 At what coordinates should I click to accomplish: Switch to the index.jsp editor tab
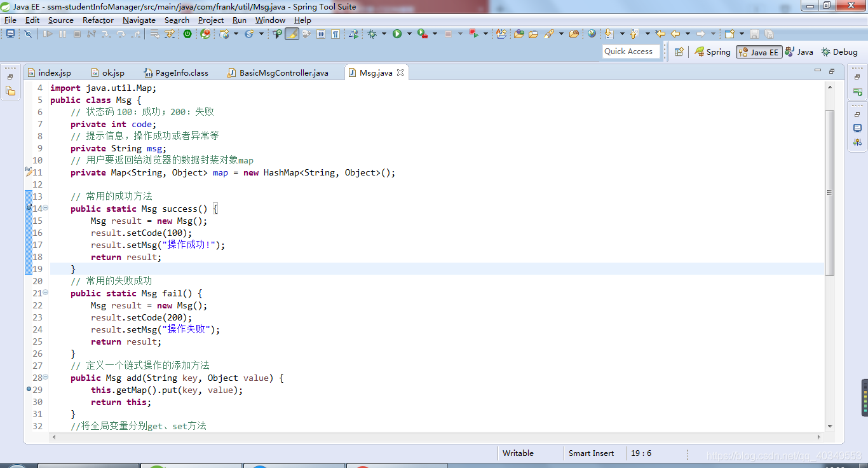click(x=50, y=72)
